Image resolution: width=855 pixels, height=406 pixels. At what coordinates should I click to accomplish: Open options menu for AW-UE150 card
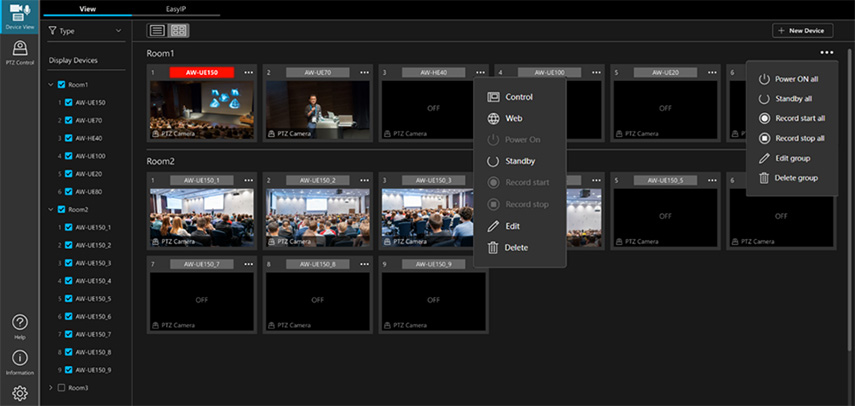coord(249,72)
